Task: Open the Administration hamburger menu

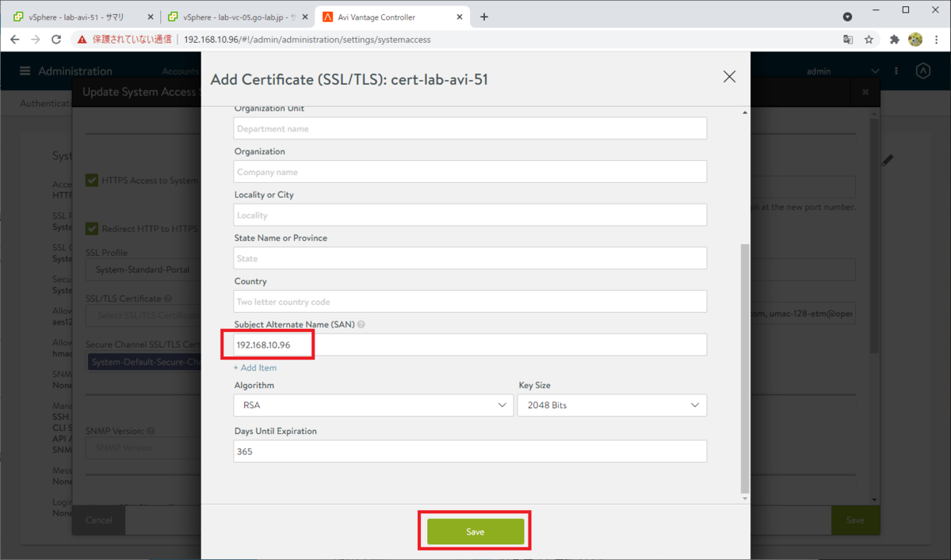Action: (25, 71)
